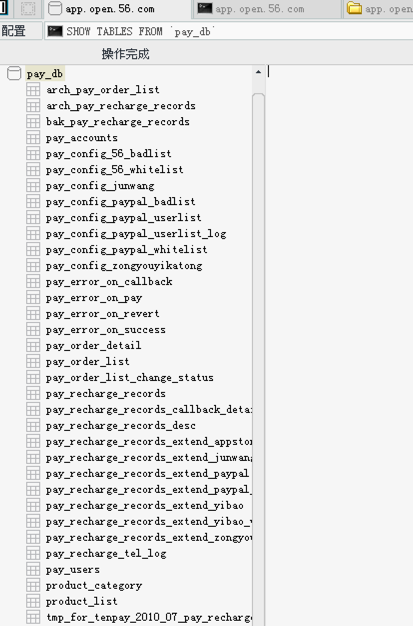
Task: Click the pay_db database cylinder icon
Action: (x=14, y=73)
